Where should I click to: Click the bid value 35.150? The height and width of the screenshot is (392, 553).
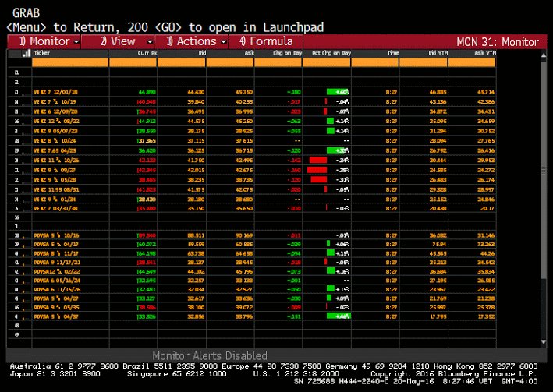click(196, 208)
